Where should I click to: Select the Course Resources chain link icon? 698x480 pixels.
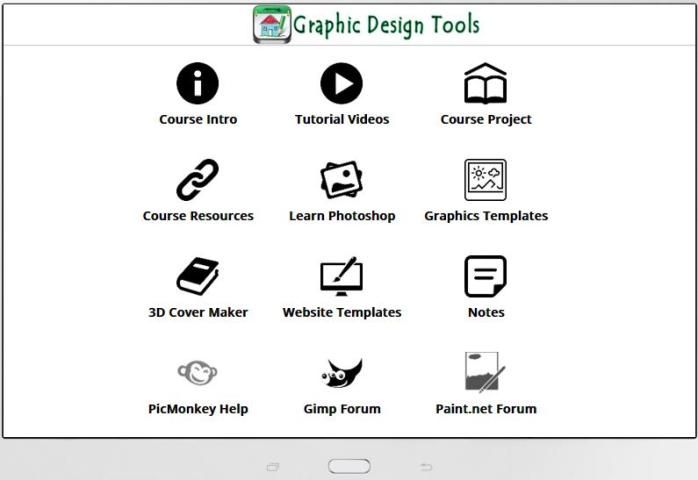pos(198,180)
